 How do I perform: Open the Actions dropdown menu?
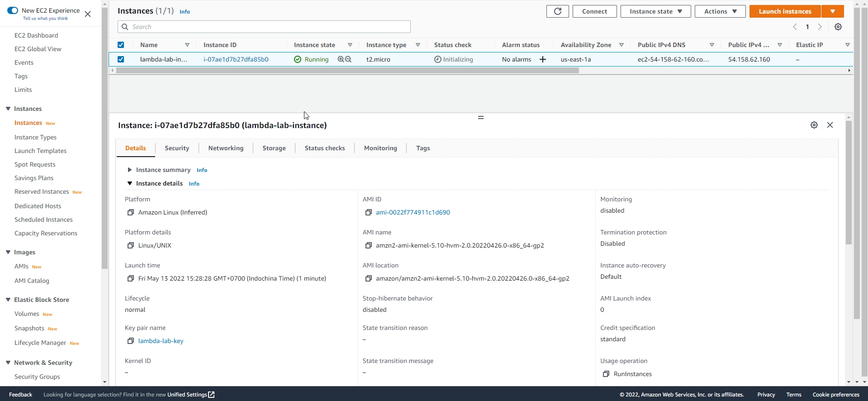(x=720, y=11)
